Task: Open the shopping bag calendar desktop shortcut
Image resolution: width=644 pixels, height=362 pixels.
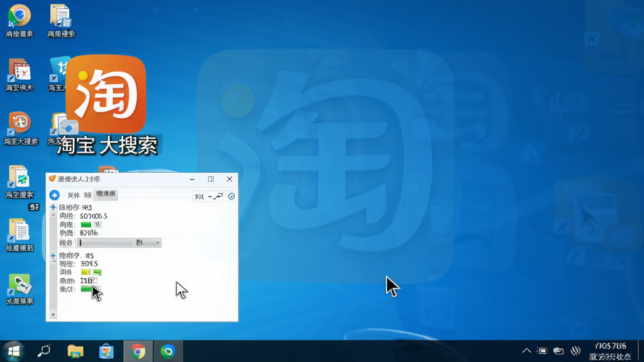Action: [x=19, y=75]
